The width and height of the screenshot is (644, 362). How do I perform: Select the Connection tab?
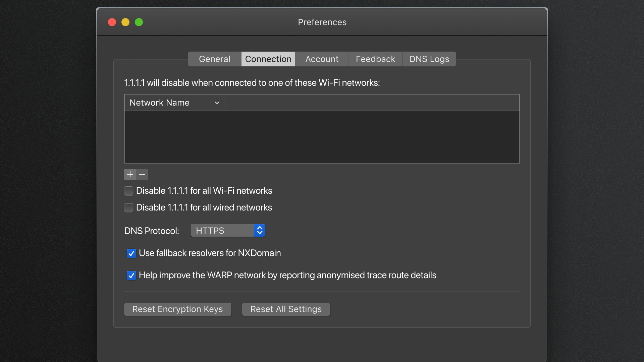(268, 59)
